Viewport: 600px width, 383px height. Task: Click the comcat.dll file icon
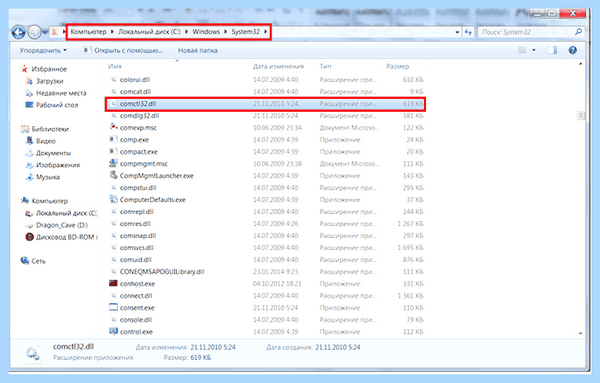coord(113,92)
